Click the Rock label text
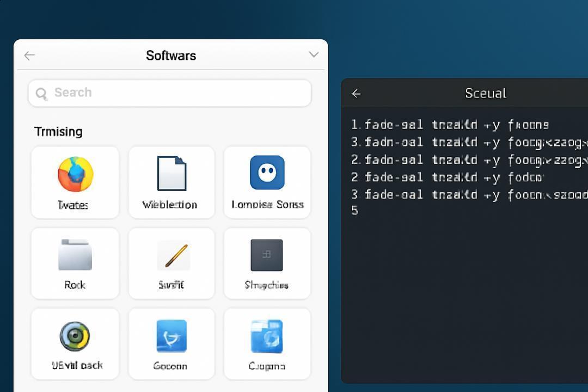The width and height of the screenshot is (588, 392). tap(75, 285)
